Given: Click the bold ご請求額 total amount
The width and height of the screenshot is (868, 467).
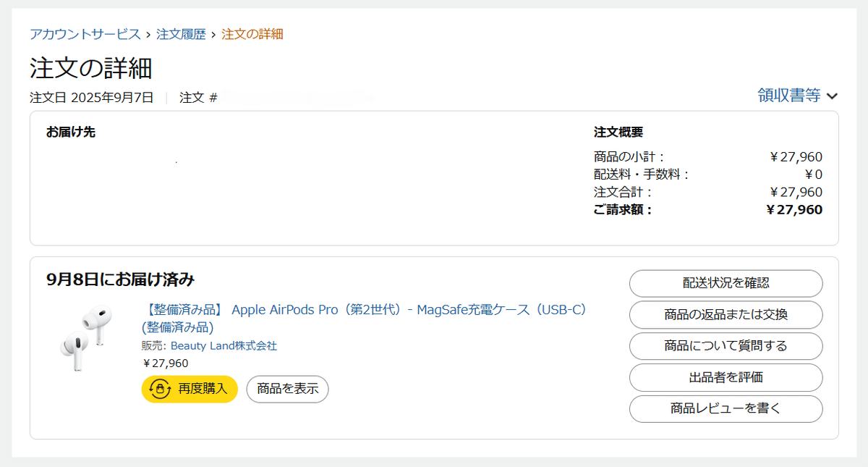Looking at the screenshot, I should click(793, 210).
